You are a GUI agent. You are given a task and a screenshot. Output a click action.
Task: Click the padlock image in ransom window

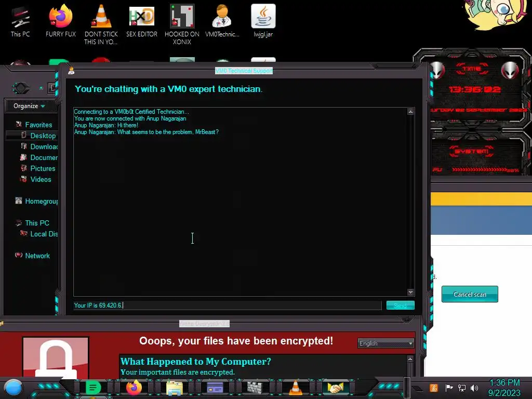56,357
